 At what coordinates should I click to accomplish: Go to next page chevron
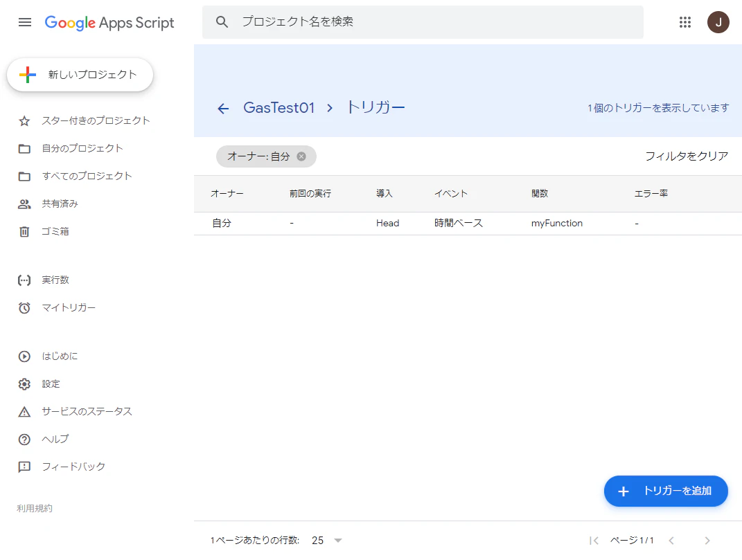(707, 541)
